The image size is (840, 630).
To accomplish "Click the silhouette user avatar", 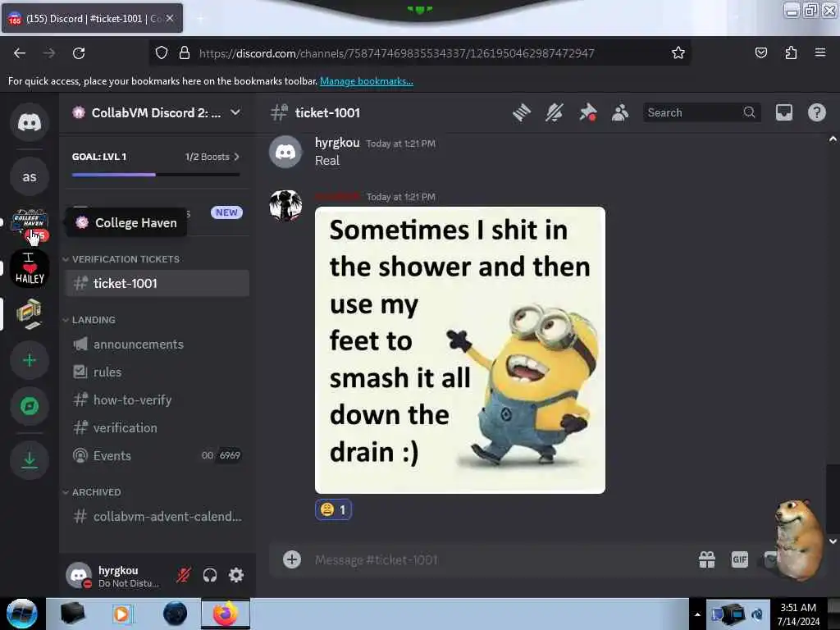I will click(285, 205).
